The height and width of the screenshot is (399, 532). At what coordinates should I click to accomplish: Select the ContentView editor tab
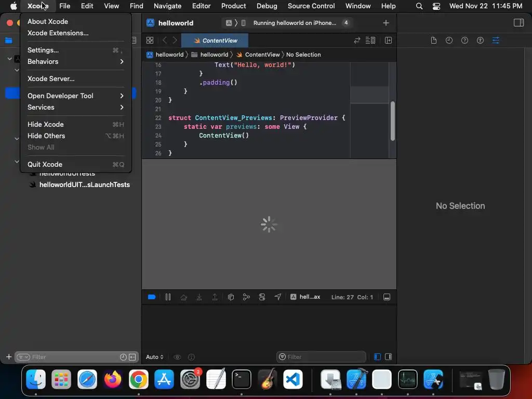click(215, 41)
